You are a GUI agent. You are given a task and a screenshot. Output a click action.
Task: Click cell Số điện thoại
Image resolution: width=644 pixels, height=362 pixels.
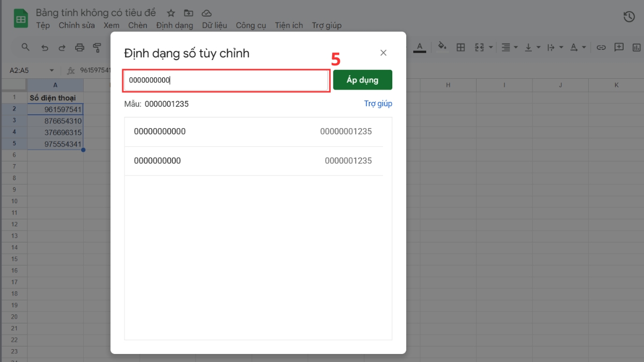click(55, 98)
